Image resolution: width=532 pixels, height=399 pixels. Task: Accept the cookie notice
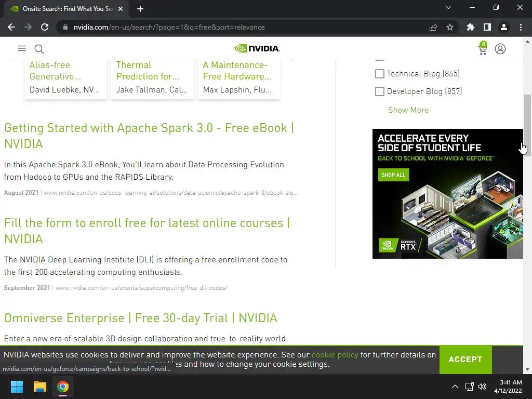coord(465,360)
